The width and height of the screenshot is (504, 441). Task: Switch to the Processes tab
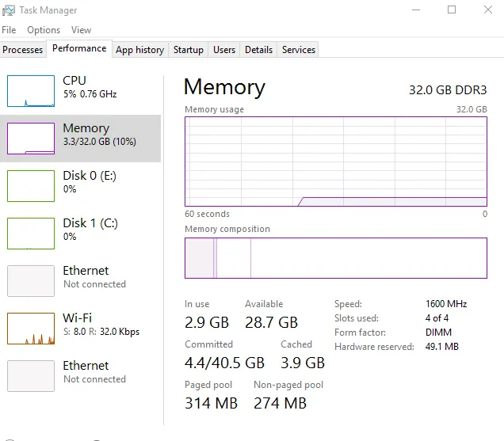tap(22, 50)
